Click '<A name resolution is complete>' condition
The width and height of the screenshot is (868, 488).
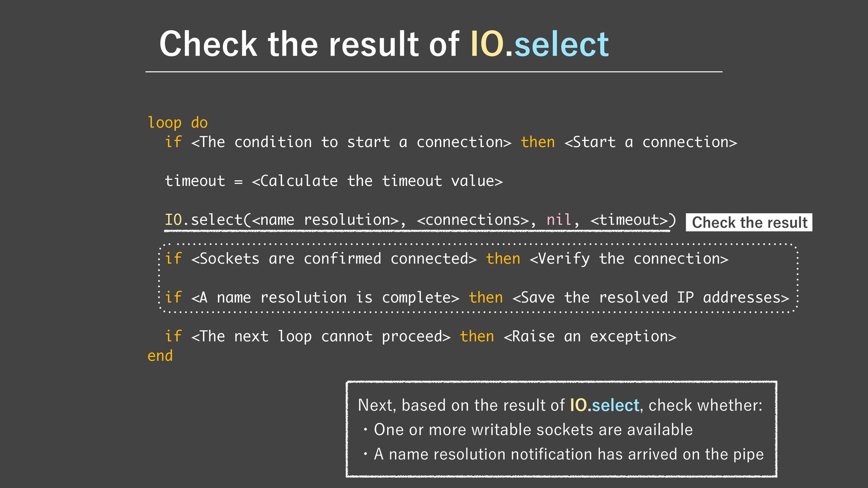point(325,298)
